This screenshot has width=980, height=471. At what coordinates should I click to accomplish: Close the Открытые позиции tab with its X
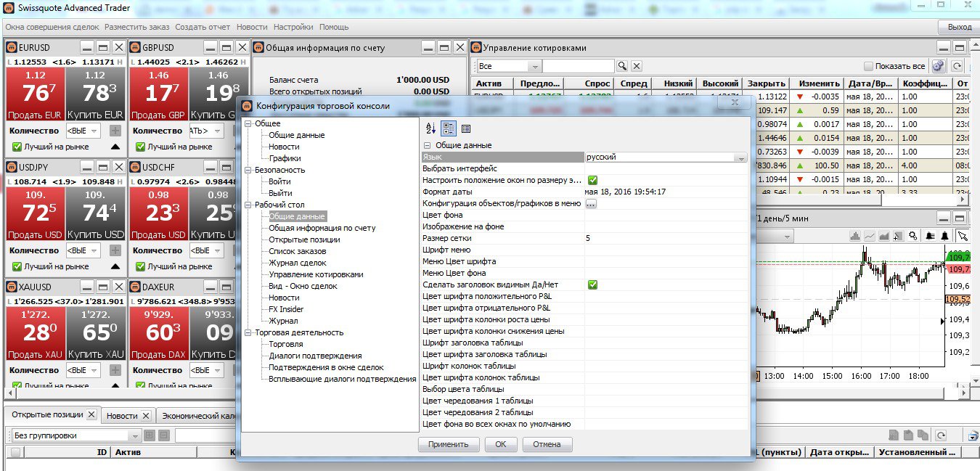point(91,415)
